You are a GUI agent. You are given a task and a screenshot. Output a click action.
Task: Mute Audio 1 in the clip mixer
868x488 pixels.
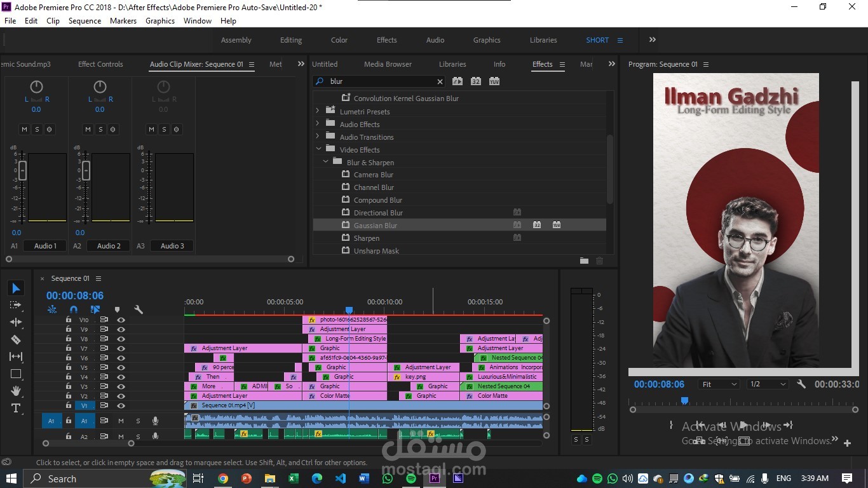(24, 130)
